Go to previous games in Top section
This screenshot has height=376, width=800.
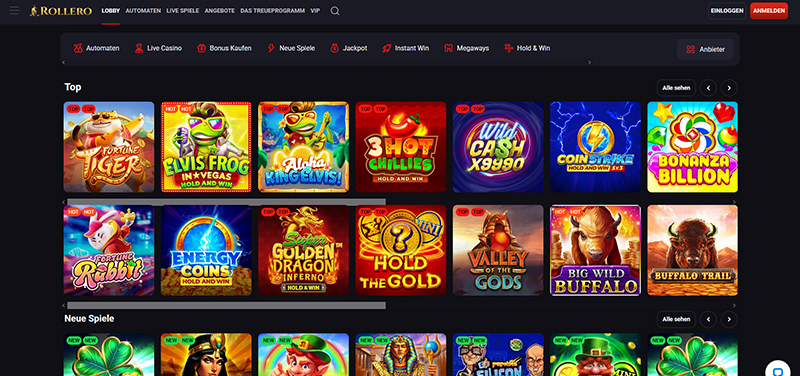pyautogui.click(x=708, y=88)
